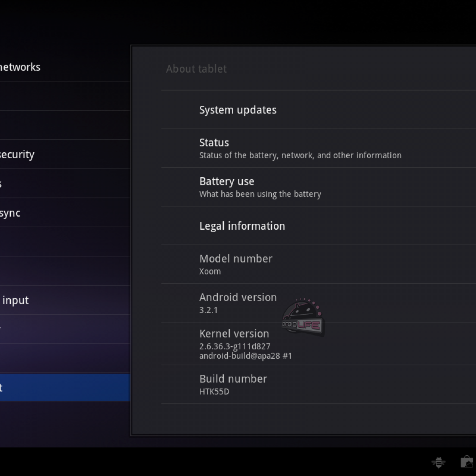Open the System updates entry
476x476 pixels.
[x=319, y=110]
